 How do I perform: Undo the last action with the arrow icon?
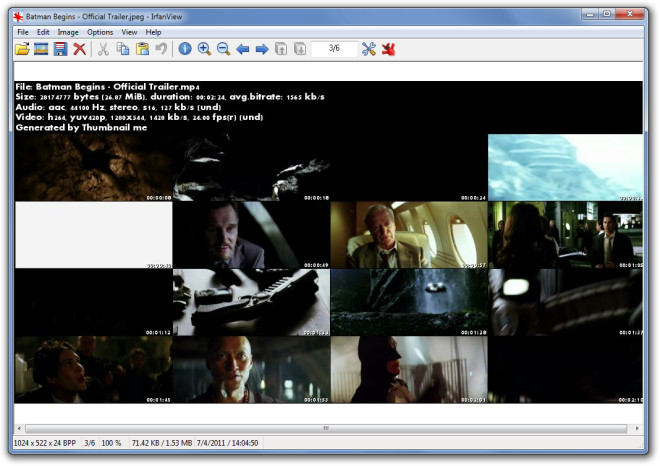161,49
